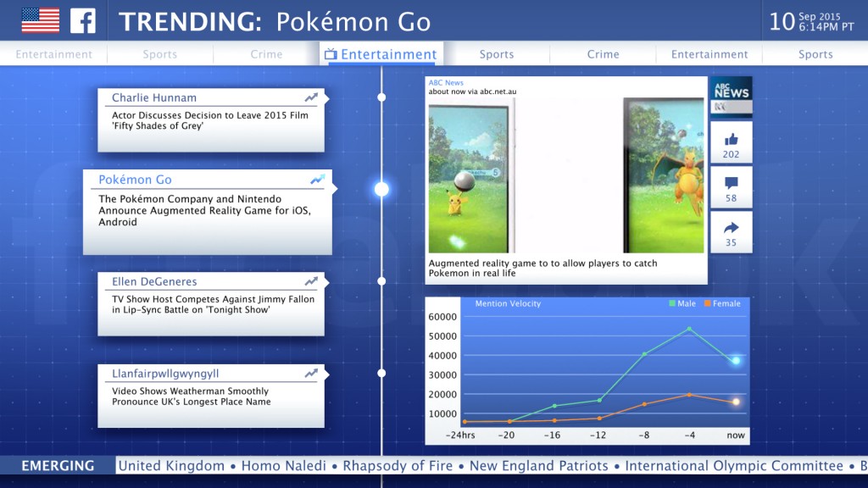Click 'United Kingdom' in the Emerging ticker
Screen dimensions: 868x488
(171, 466)
